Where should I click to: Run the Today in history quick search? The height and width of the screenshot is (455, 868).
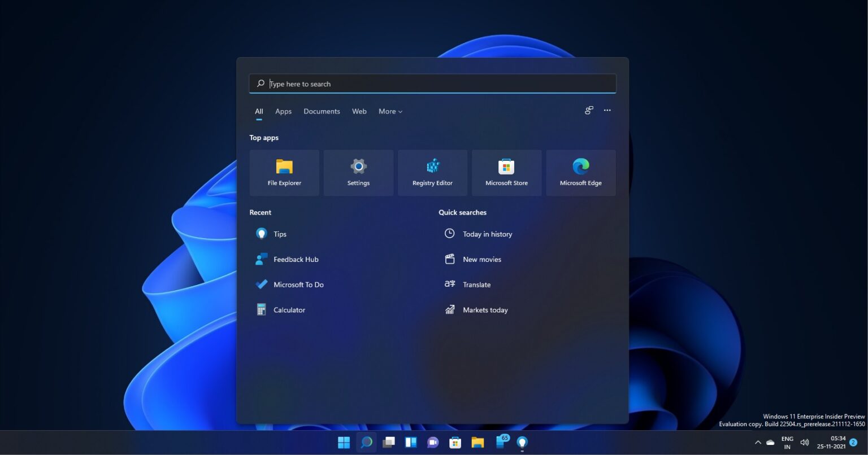click(x=487, y=234)
